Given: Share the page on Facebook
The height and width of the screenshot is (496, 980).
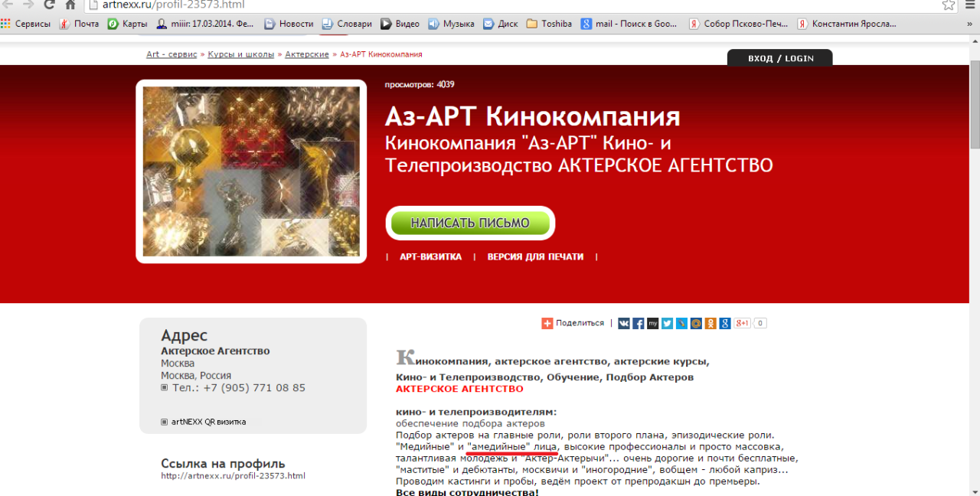Looking at the screenshot, I should pyautogui.click(x=639, y=323).
